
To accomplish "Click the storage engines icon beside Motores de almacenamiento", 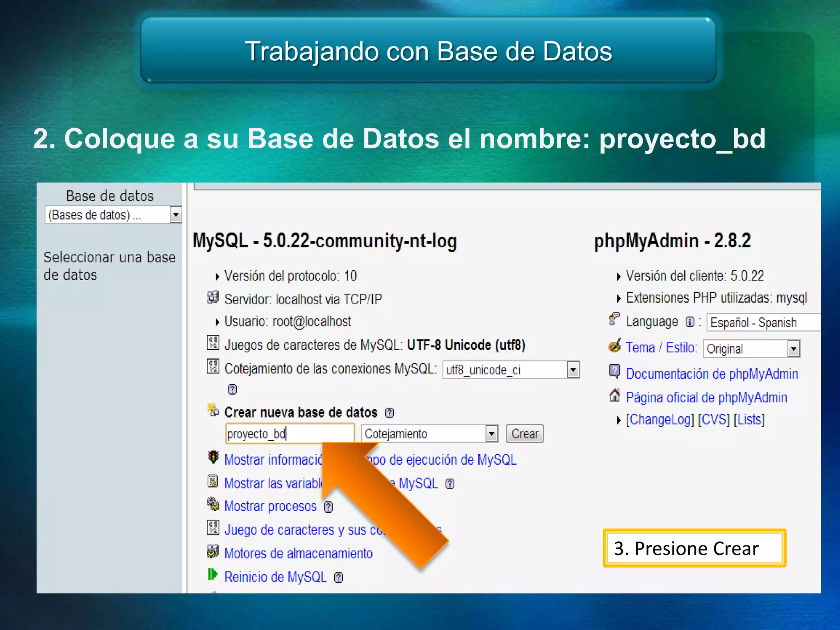I will click(212, 551).
